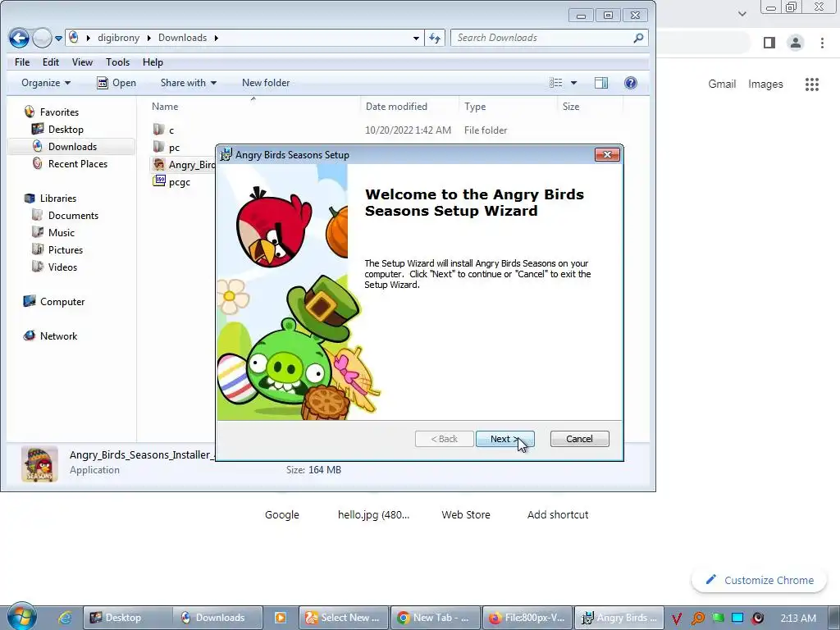The height and width of the screenshot is (630, 840).
Task: Open the Help menu
Action: pos(153,62)
